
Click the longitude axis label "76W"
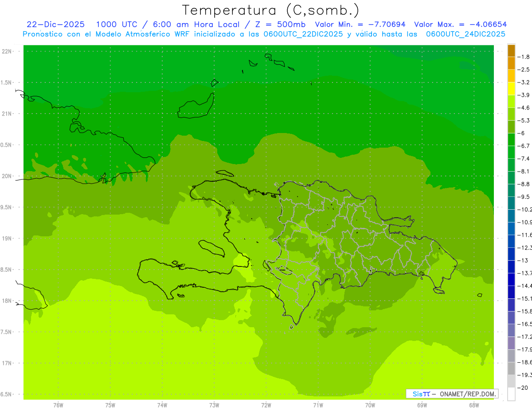pos(58,405)
